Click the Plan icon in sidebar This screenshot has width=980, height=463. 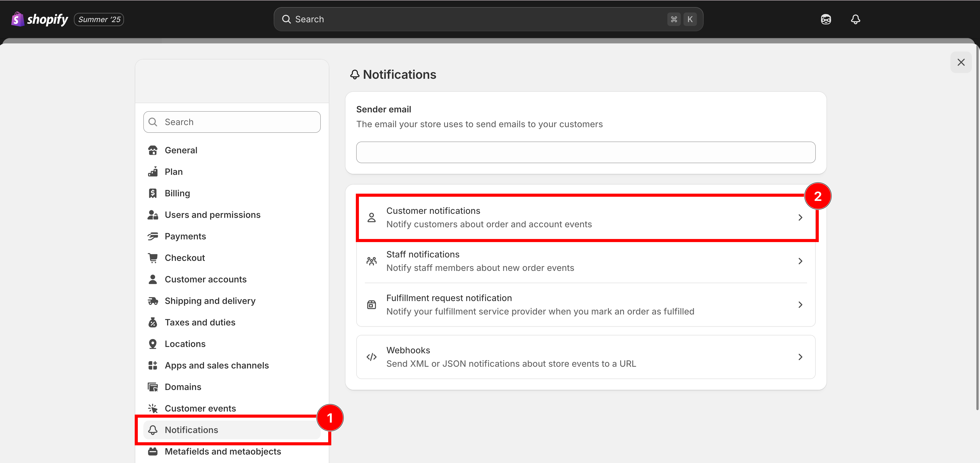(x=153, y=172)
